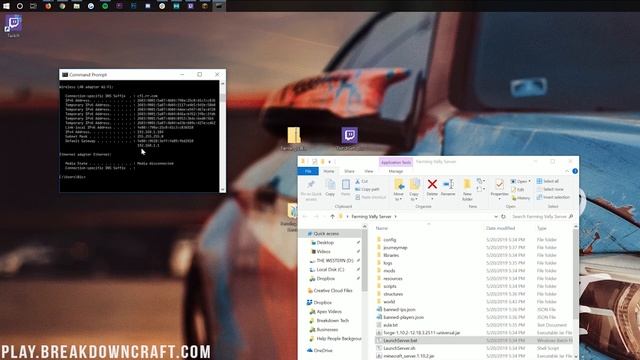
Task: Switch to the Home ribbon tab
Action: coord(329,171)
